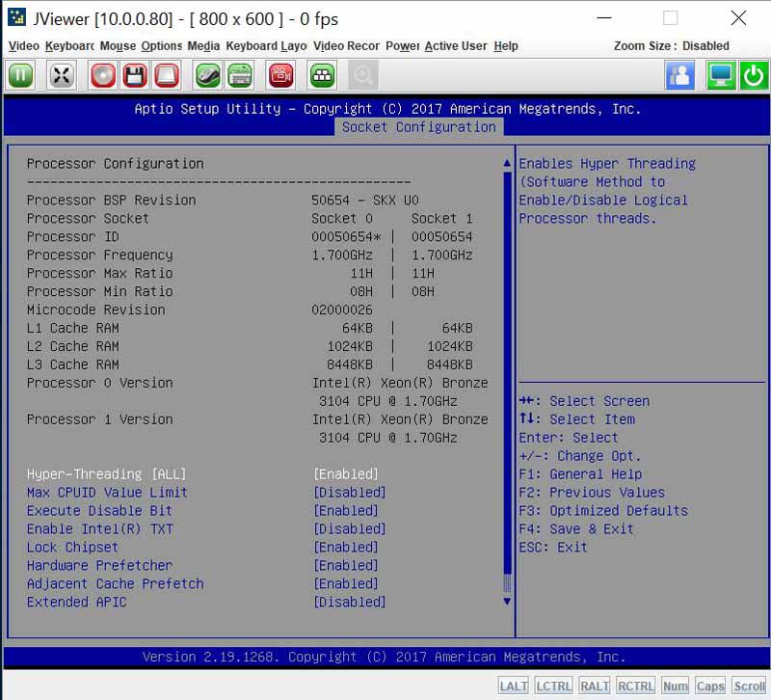Toggle the Caps lock indicator

(x=710, y=686)
